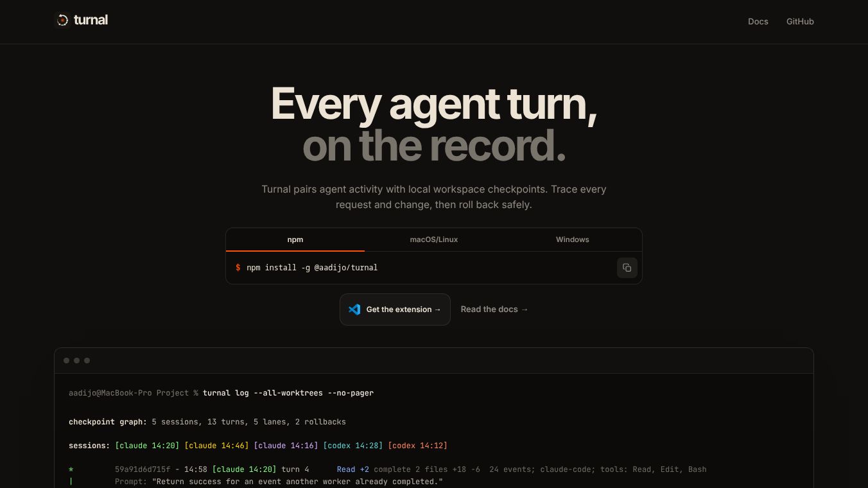Open the GitHub link in header
Screen dimensions: 868x488
tap(800, 21)
